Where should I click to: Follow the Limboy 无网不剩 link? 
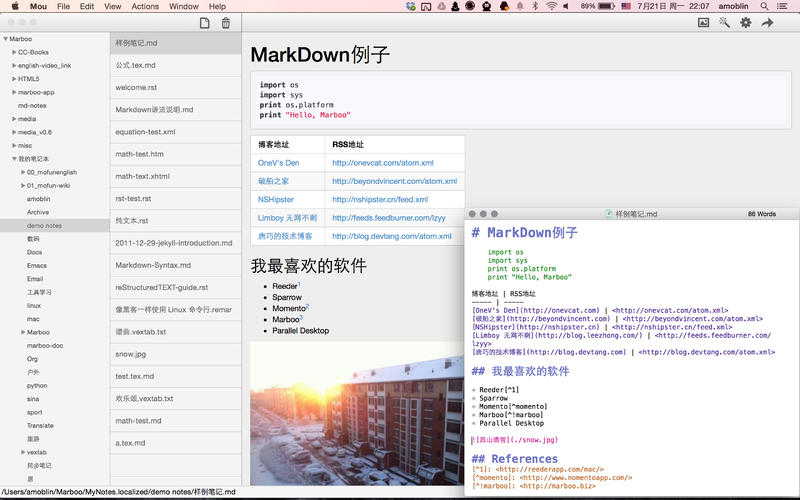point(287,218)
